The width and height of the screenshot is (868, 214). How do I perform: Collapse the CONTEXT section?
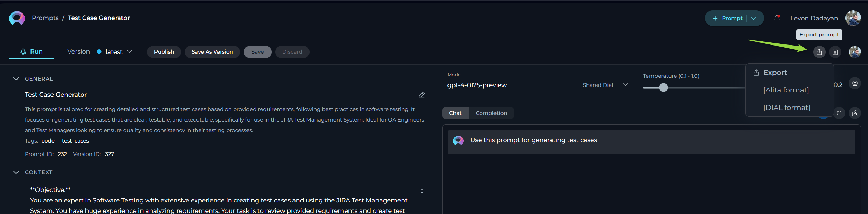16,172
